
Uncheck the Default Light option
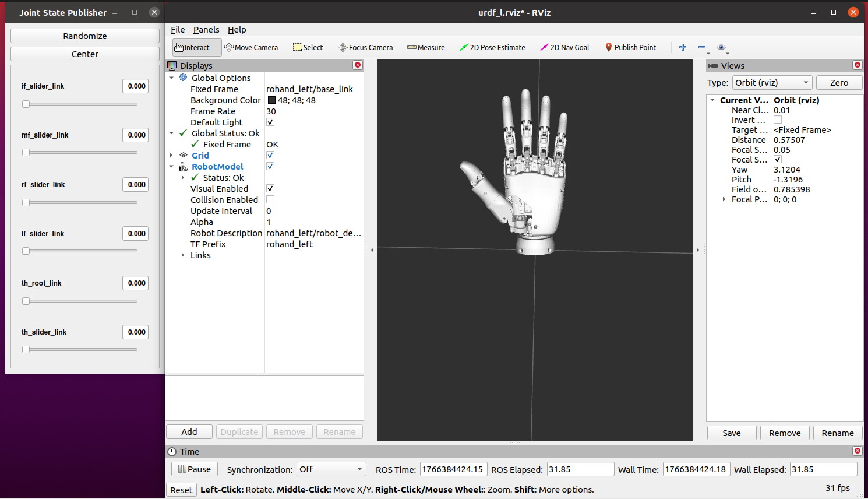pyautogui.click(x=270, y=122)
